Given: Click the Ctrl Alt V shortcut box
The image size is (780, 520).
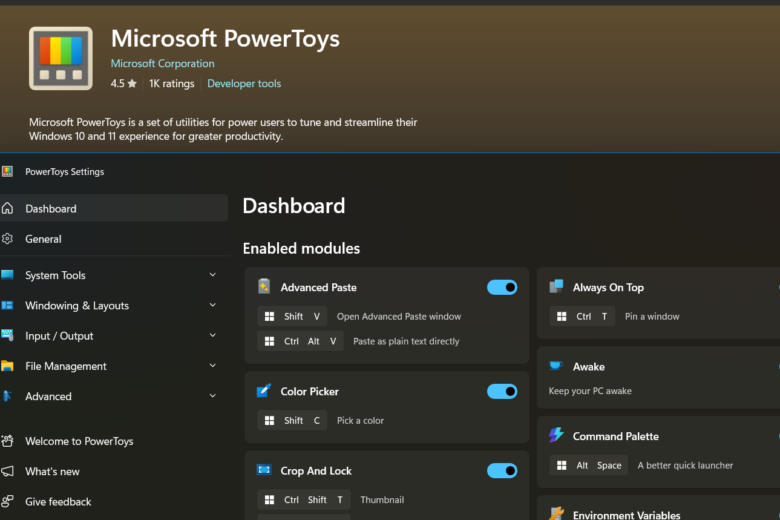Looking at the screenshot, I should point(300,341).
